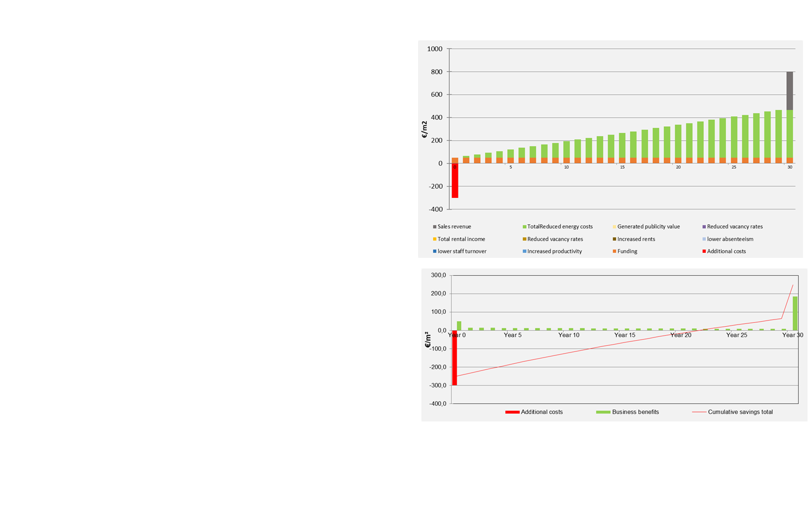The width and height of the screenshot is (812, 519).
Task: Click the tall green bar at Year 30 in lower chart
Action: 795,313
